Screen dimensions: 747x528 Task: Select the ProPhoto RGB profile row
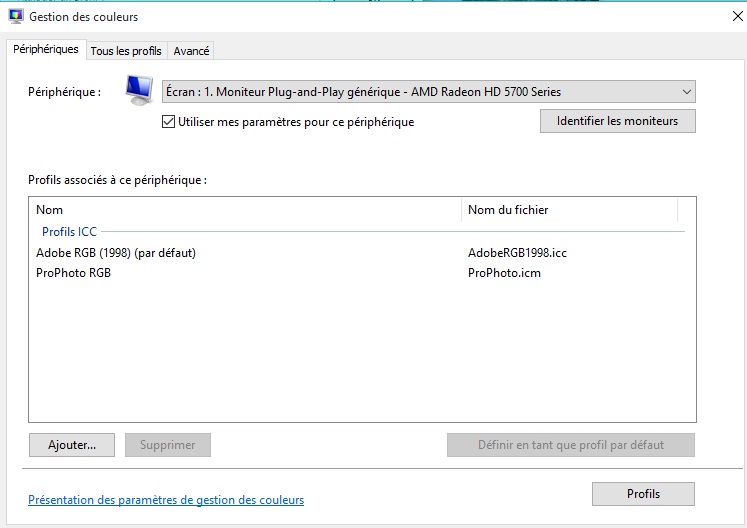click(74, 273)
